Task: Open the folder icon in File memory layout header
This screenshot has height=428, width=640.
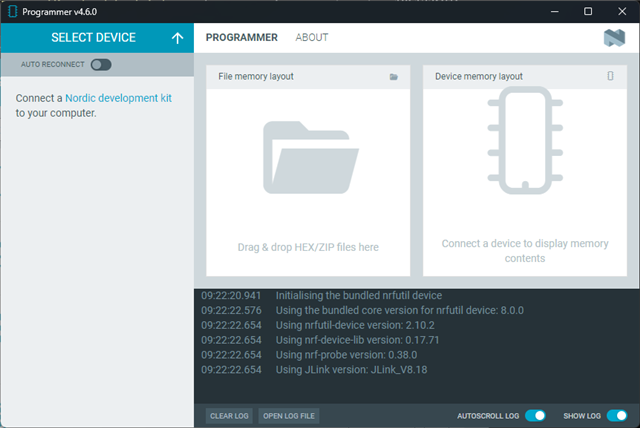Action: coord(393,77)
